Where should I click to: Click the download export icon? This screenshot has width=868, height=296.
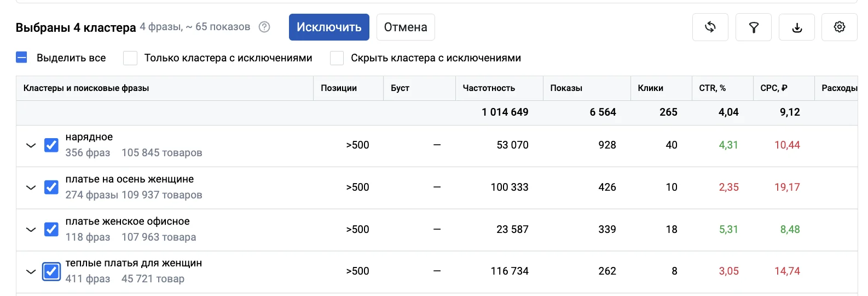tap(797, 27)
